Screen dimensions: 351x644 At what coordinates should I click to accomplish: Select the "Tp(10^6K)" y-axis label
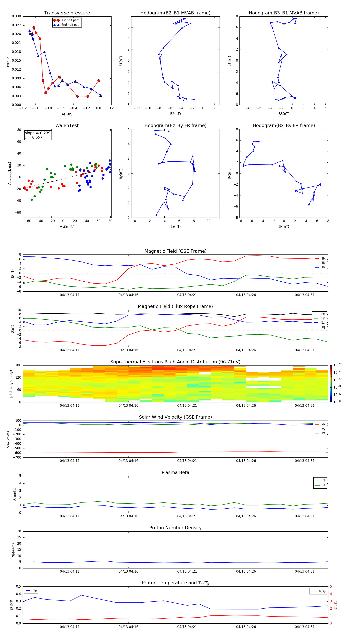pos(11,605)
